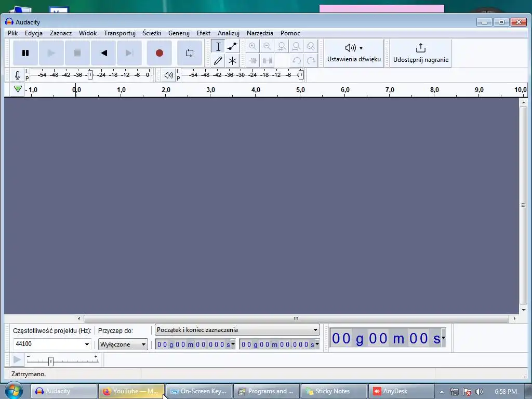Fit project to width zoom icon

[x=296, y=46]
